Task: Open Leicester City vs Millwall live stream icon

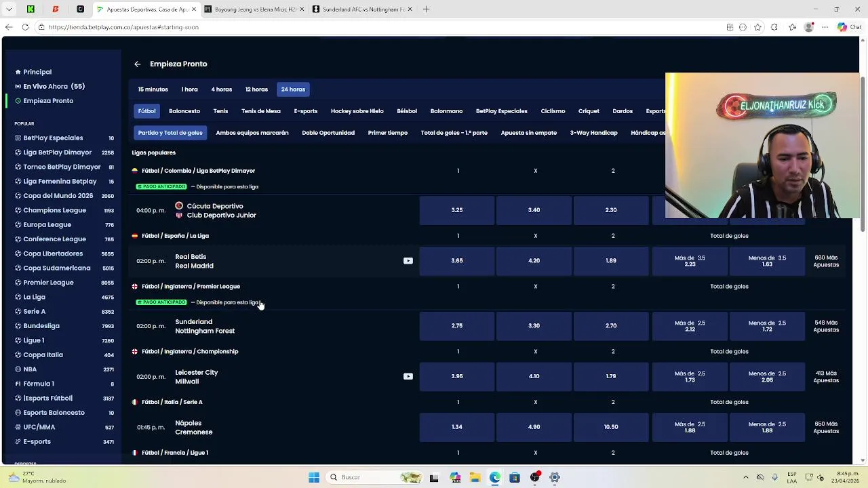Action: 408,376
